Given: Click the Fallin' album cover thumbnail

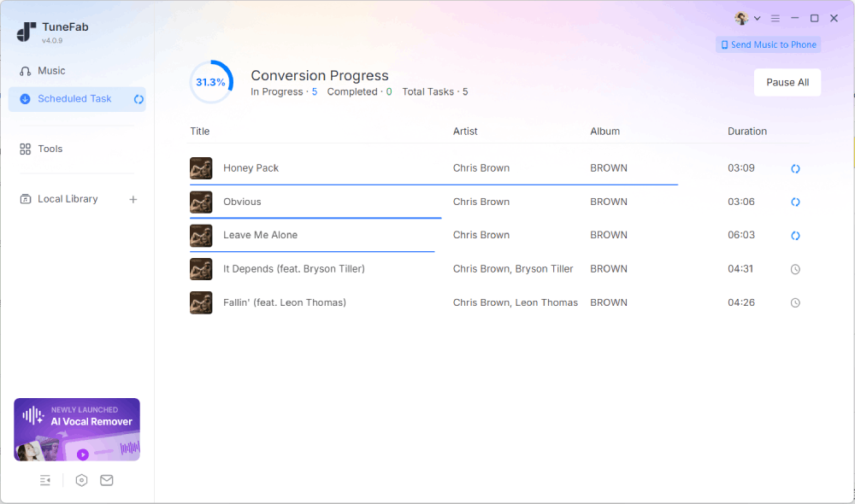Looking at the screenshot, I should 201,303.
